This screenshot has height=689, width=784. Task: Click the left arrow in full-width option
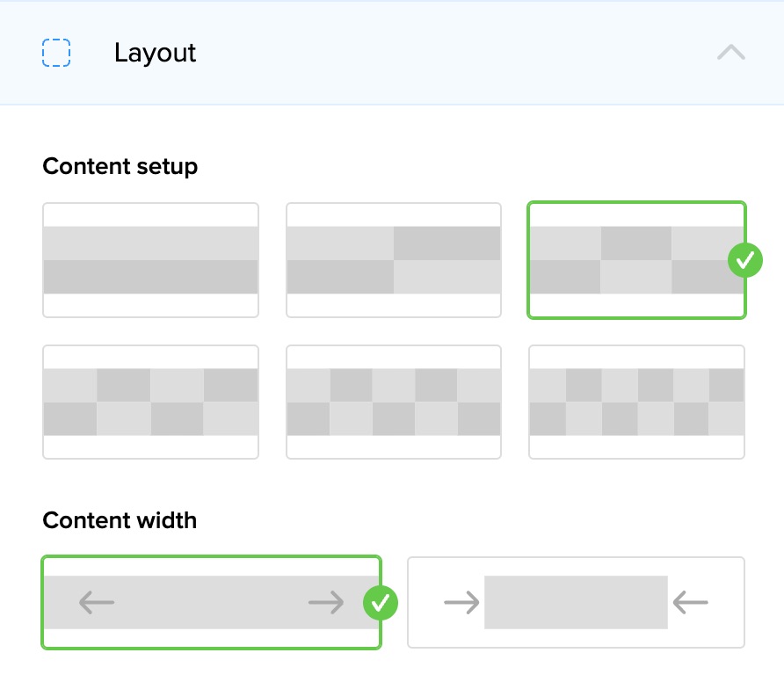coord(97,602)
